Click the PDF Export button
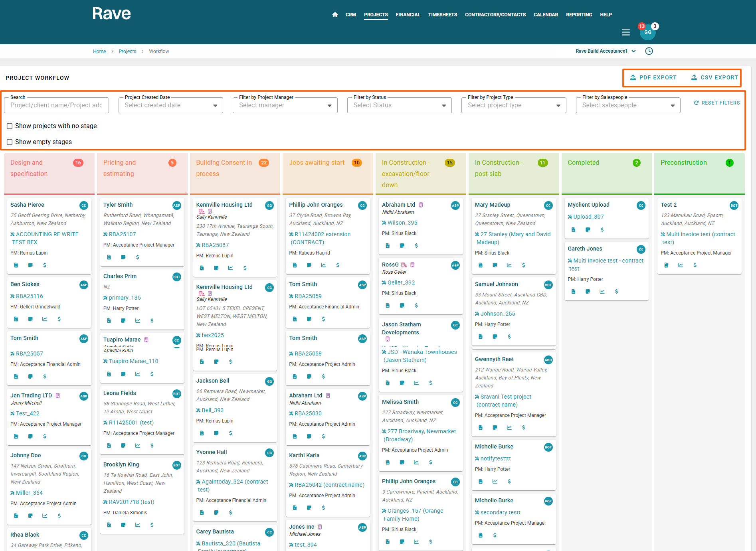This screenshot has width=756, height=551. [x=653, y=78]
